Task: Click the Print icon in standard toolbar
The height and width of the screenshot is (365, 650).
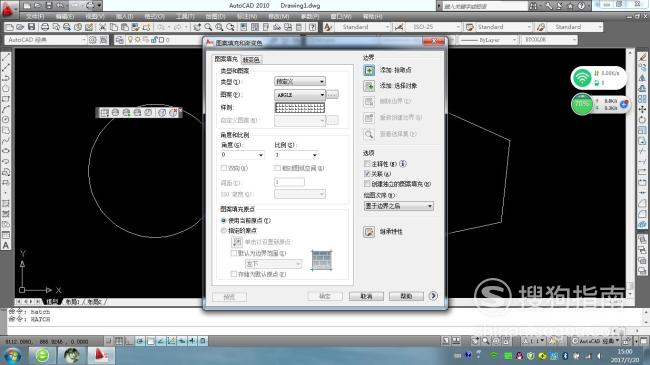Action: [x=45, y=27]
